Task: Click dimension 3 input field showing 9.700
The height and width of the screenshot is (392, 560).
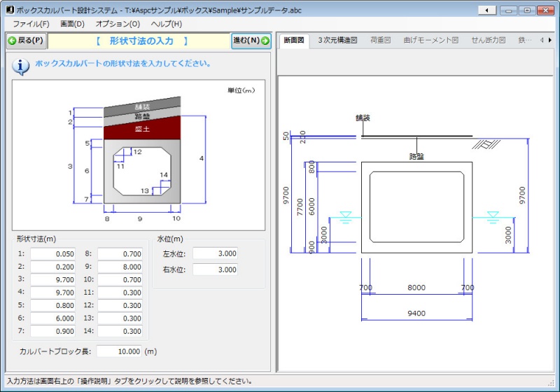Action: click(x=53, y=279)
